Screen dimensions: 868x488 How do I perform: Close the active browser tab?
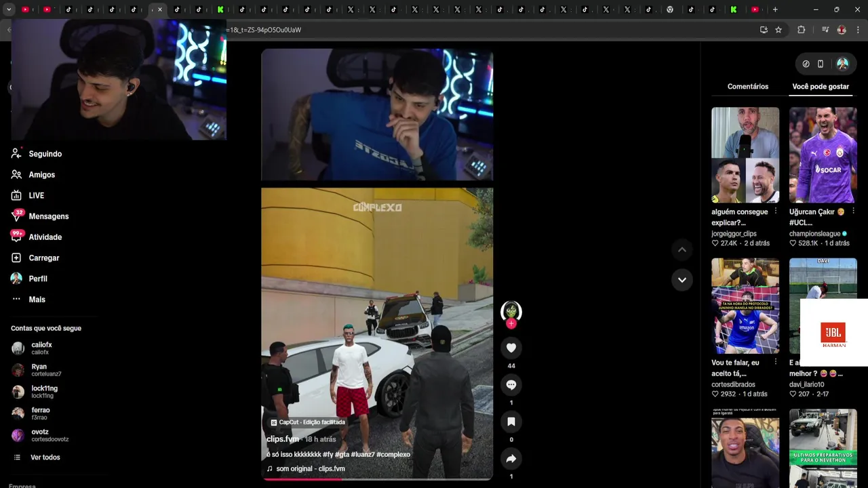click(160, 9)
